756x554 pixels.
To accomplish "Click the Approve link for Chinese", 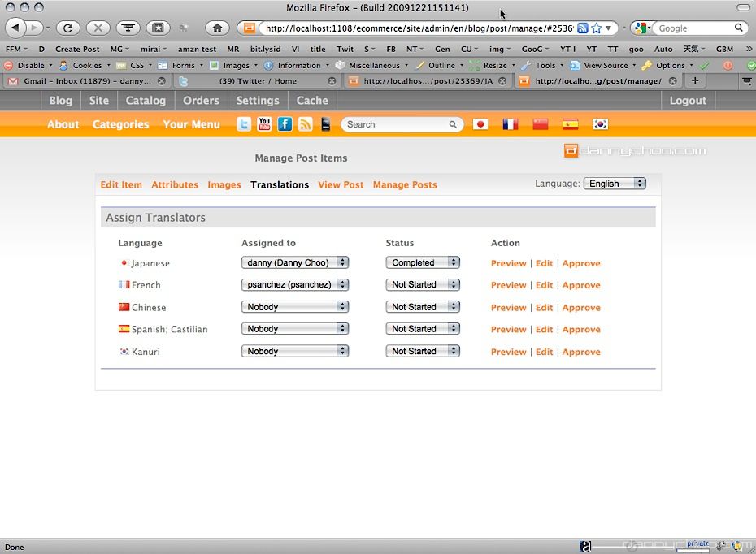I will point(581,308).
